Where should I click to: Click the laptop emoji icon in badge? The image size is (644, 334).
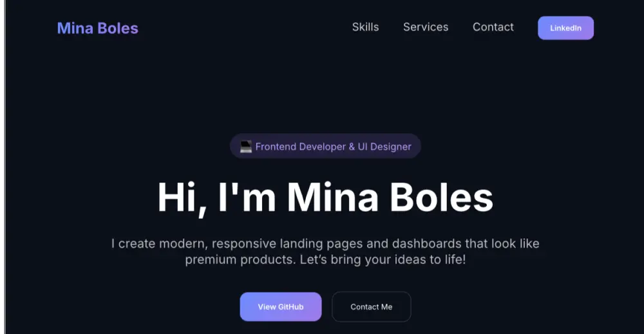pos(246,147)
